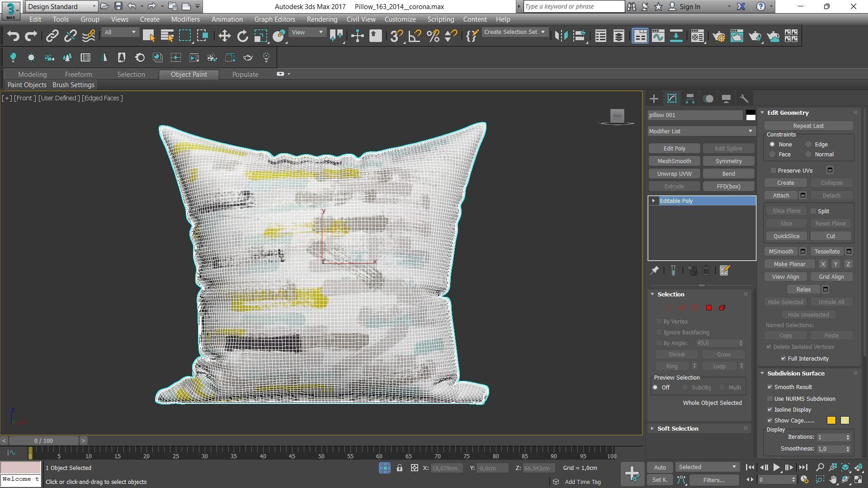
Task: Activate Select and Link tool
Action: 52,36
